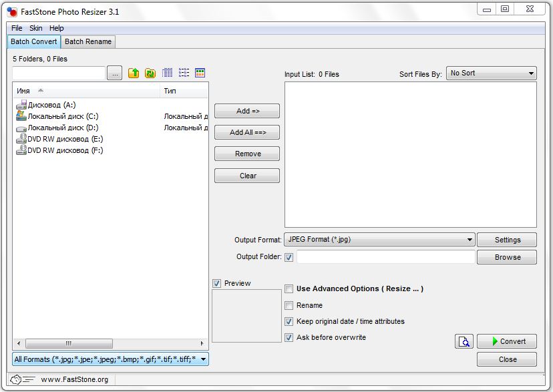The height and width of the screenshot is (392, 553).
Task: Click the Add => button
Action: [247, 111]
